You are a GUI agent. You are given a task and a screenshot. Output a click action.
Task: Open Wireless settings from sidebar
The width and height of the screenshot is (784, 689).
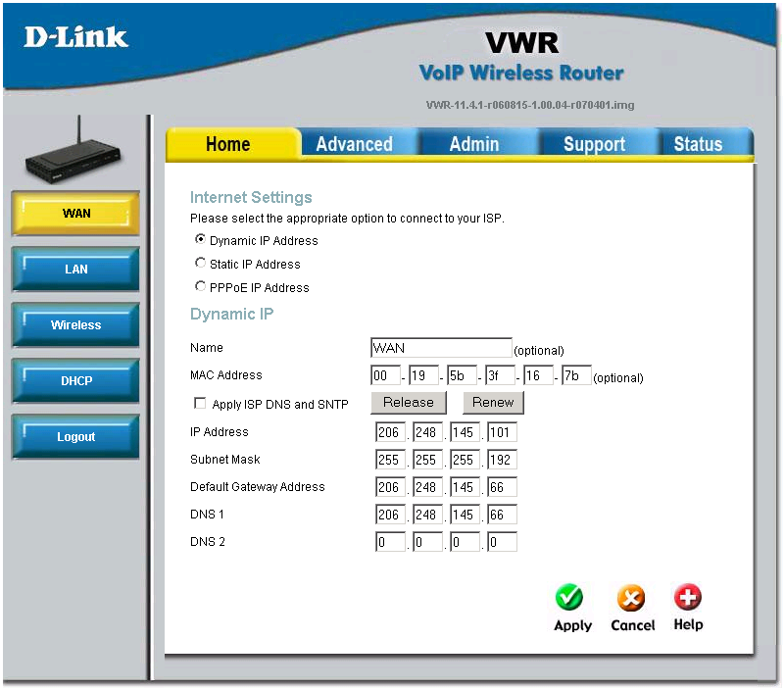click(76, 325)
